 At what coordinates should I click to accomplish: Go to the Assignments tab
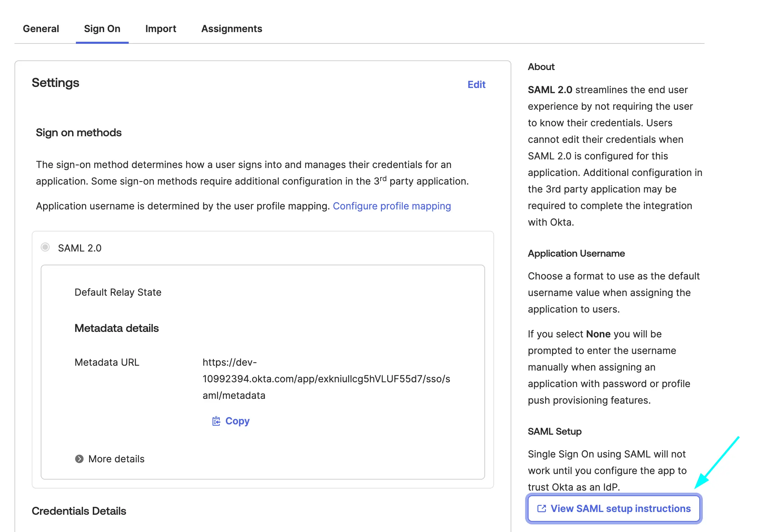click(x=232, y=29)
